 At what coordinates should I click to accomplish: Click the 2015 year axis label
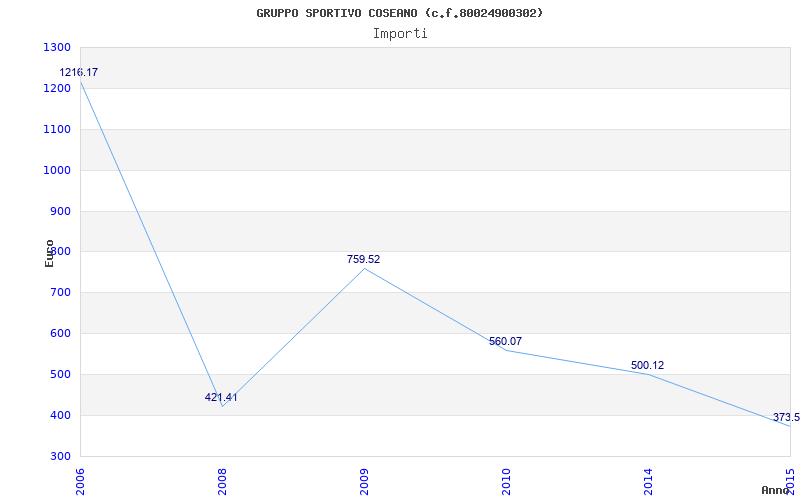[x=790, y=482]
